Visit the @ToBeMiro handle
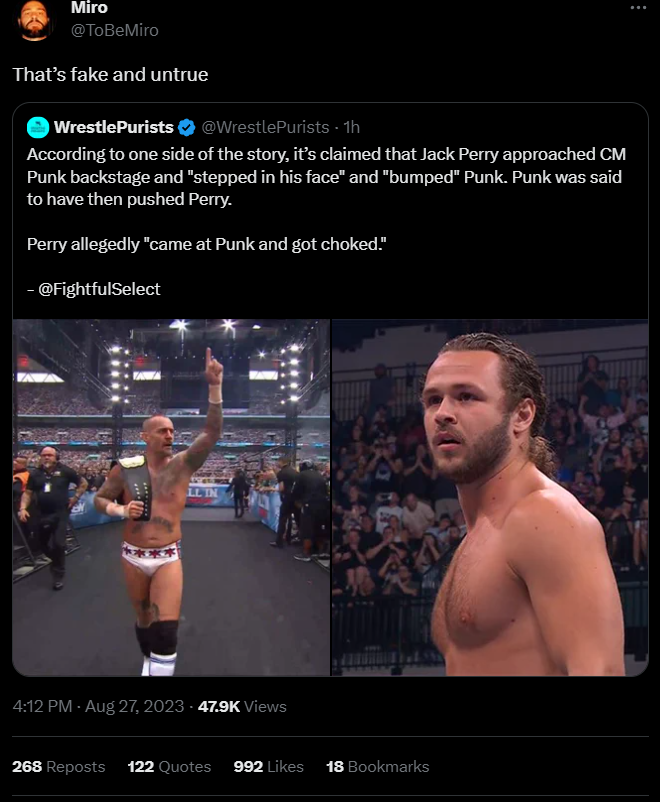660x802 pixels. pos(115,30)
